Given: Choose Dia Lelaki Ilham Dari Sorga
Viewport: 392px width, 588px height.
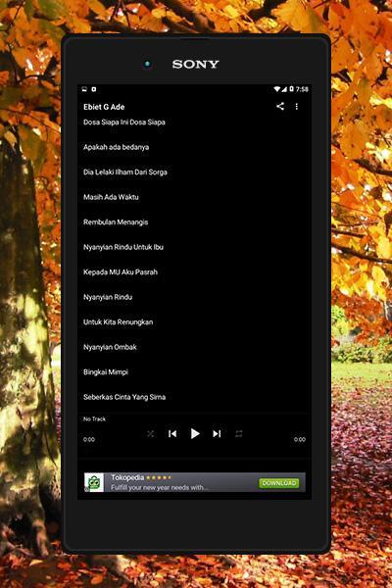Looking at the screenshot, I should click(194, 172).
